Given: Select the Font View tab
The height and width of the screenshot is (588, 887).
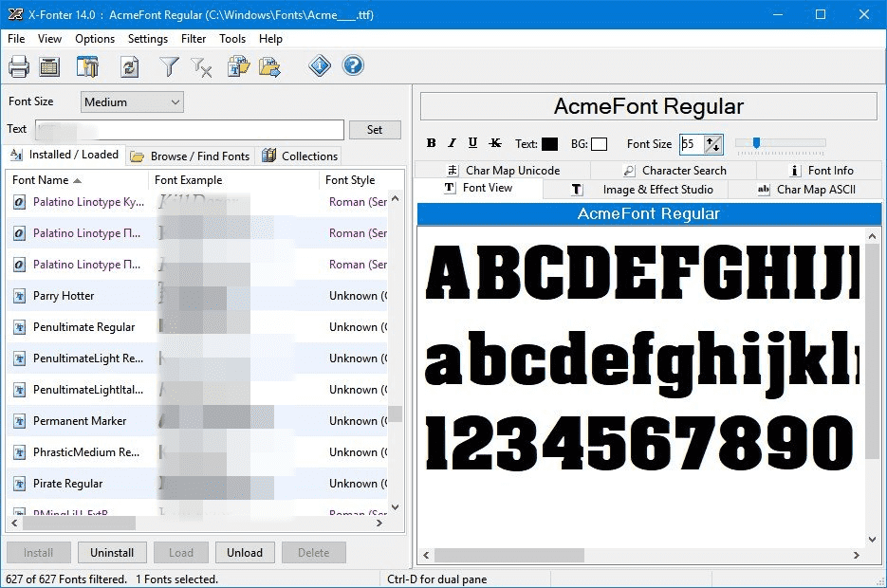Looking at the screenshot, I should tap(478, 188).
